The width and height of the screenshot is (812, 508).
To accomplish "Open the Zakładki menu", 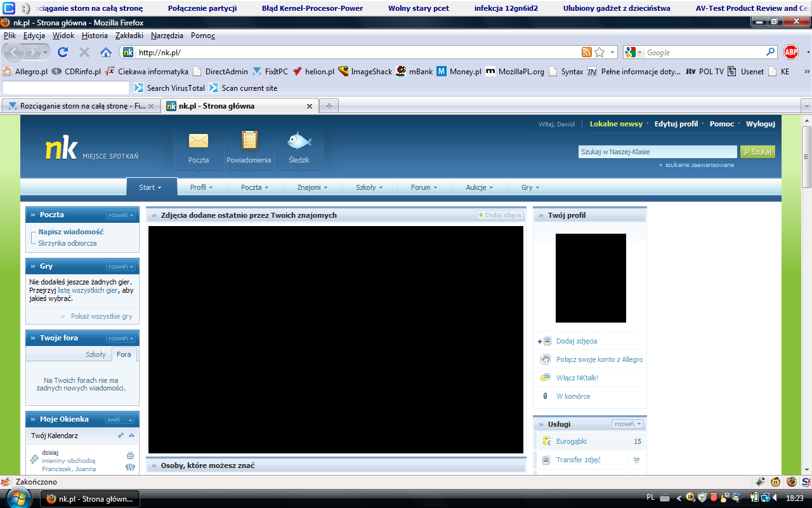I will point(129,36).
